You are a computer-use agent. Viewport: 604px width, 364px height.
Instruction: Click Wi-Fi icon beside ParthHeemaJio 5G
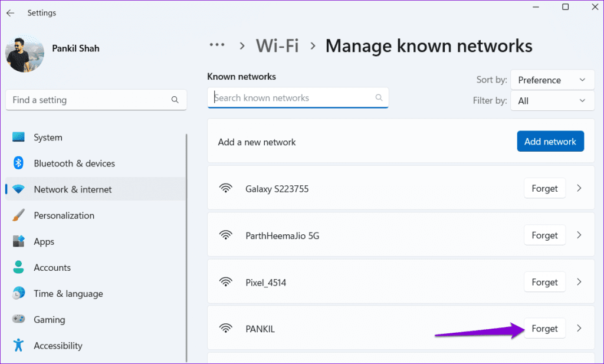[226, 235]
